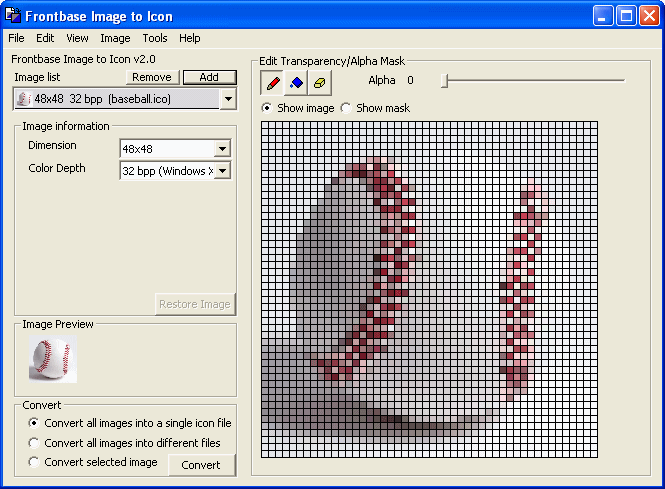Minimize the Frontbase Image to Icon window

pos(603,16)
